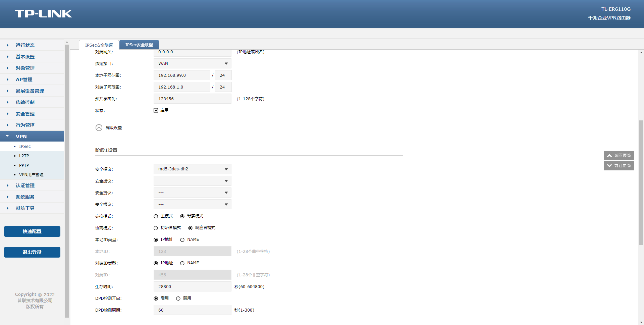The image size is (644, 325).
Task: Click the 返回顶部 up-arrow button
Action: 619,156
